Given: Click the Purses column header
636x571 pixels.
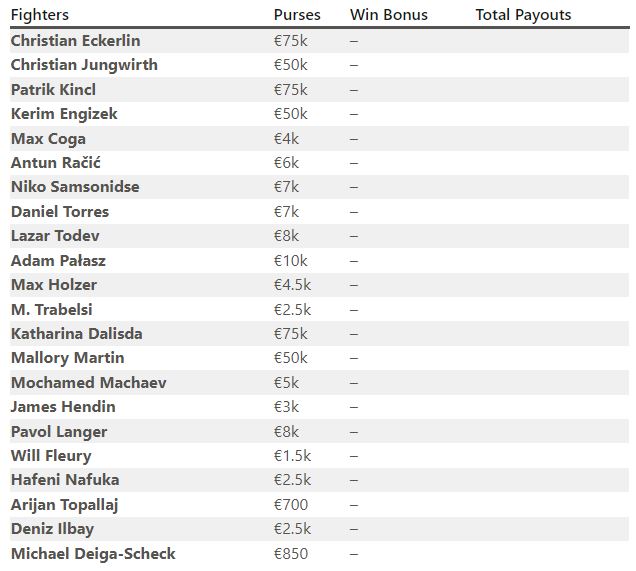Looking at the screenshot, I should 297,15.
